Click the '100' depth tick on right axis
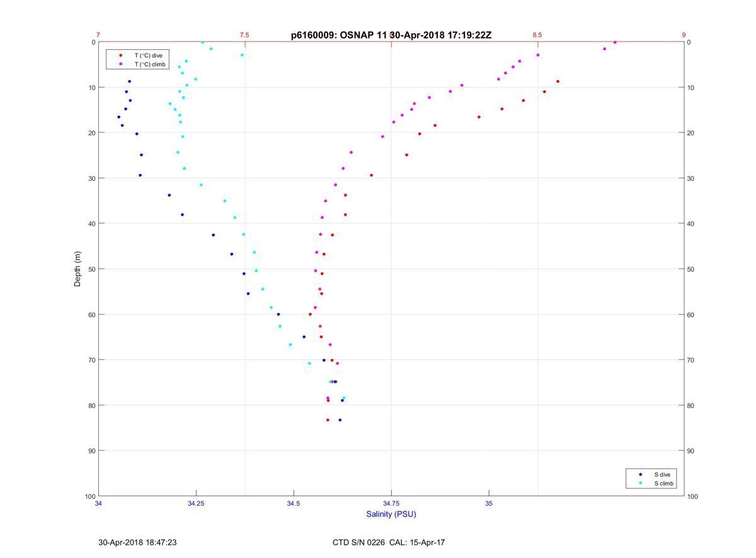 [x=693, y=496]
